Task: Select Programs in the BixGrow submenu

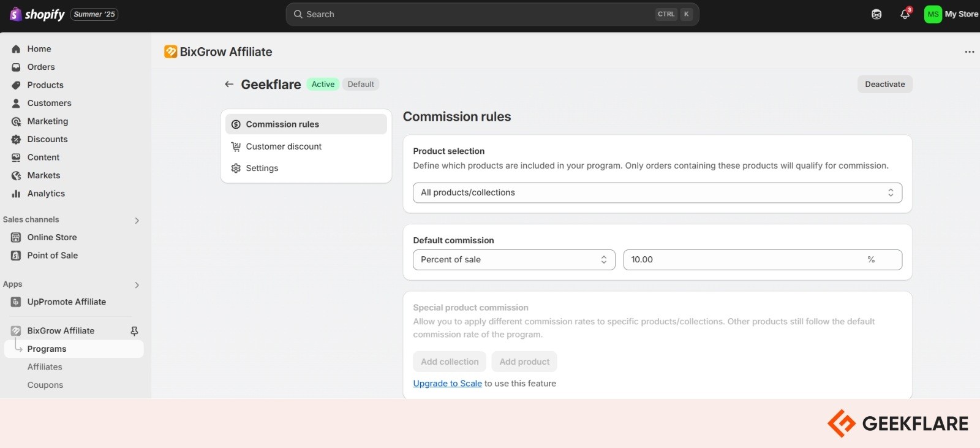Action: point(74,349)
